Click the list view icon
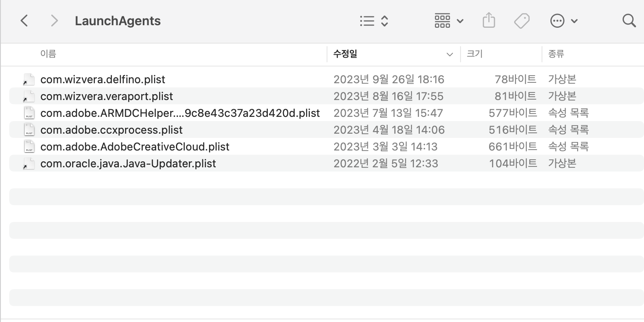The height and width of the screenshot is (322, 644). 367,21
